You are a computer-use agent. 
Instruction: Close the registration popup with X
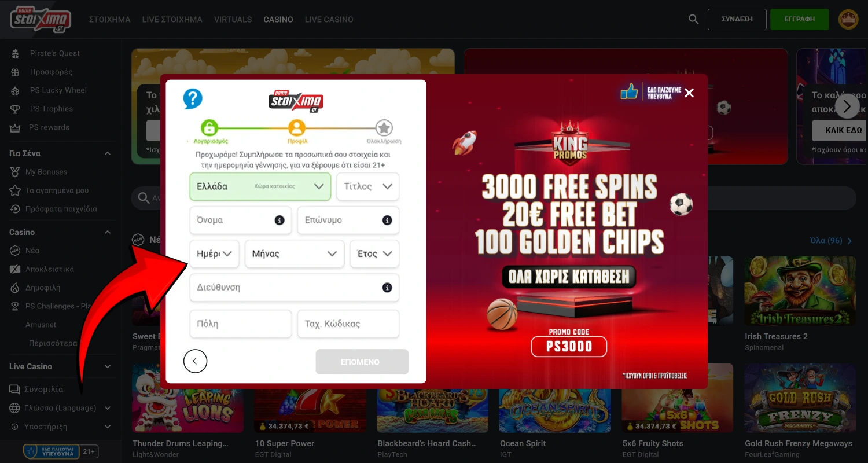689,93
